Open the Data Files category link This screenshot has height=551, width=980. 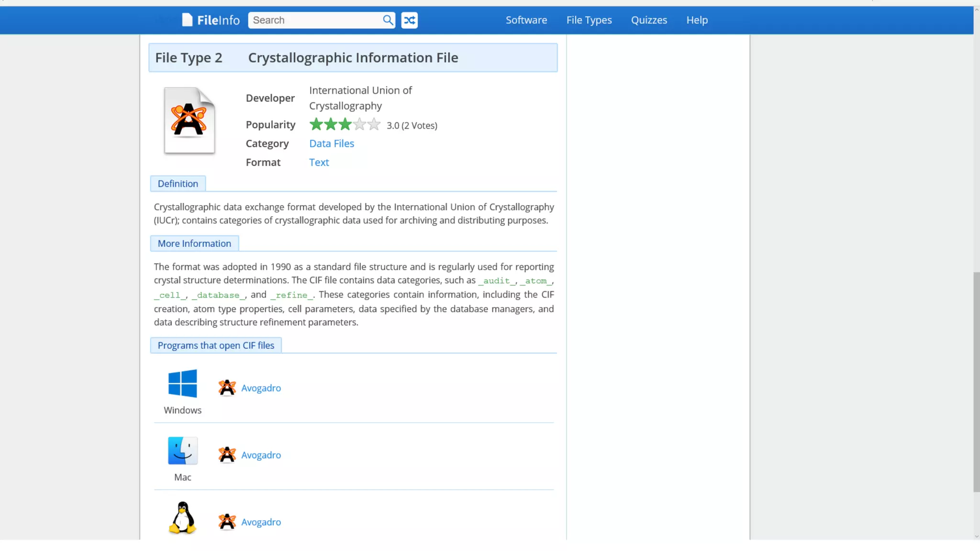pyautogui.click(x=331, y=143)
